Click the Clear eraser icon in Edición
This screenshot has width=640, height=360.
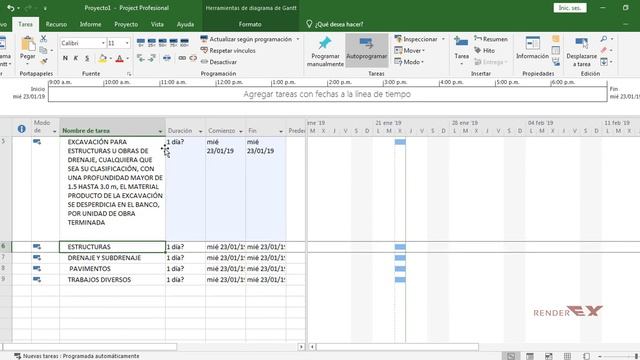click(x=604, y=50)
